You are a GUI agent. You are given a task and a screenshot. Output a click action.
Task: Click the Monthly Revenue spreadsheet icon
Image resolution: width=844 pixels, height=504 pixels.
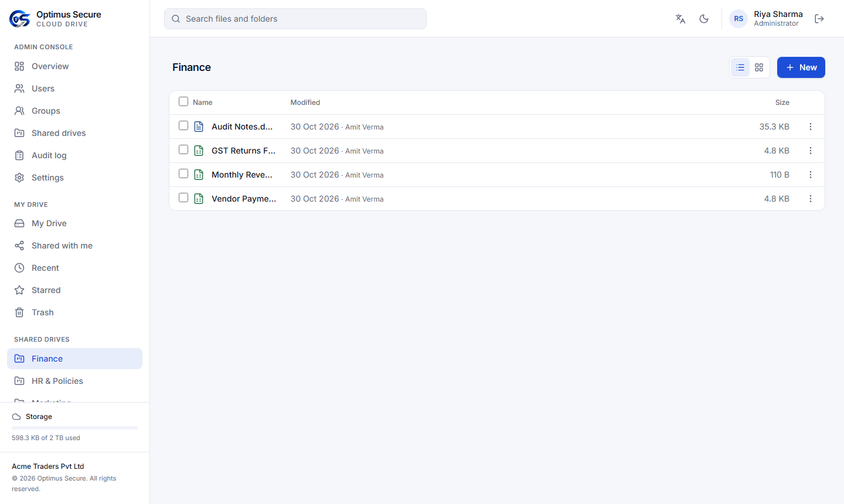click(x=199, y=175)
